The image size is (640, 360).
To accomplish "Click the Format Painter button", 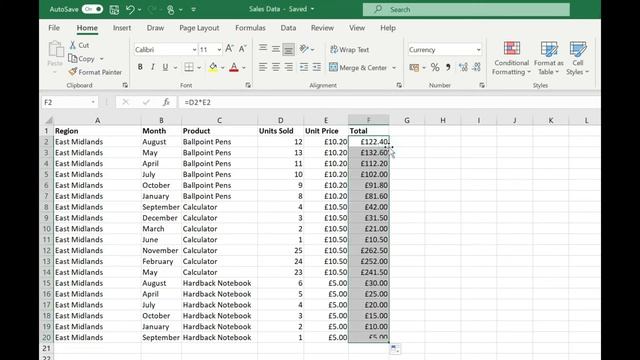I will click(x=95, y=72).
